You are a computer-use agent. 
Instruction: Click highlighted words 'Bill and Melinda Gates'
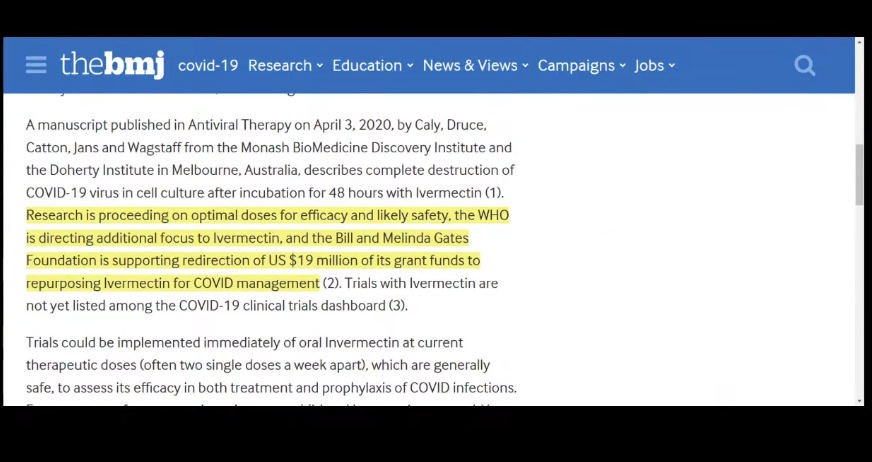(402, 238)
